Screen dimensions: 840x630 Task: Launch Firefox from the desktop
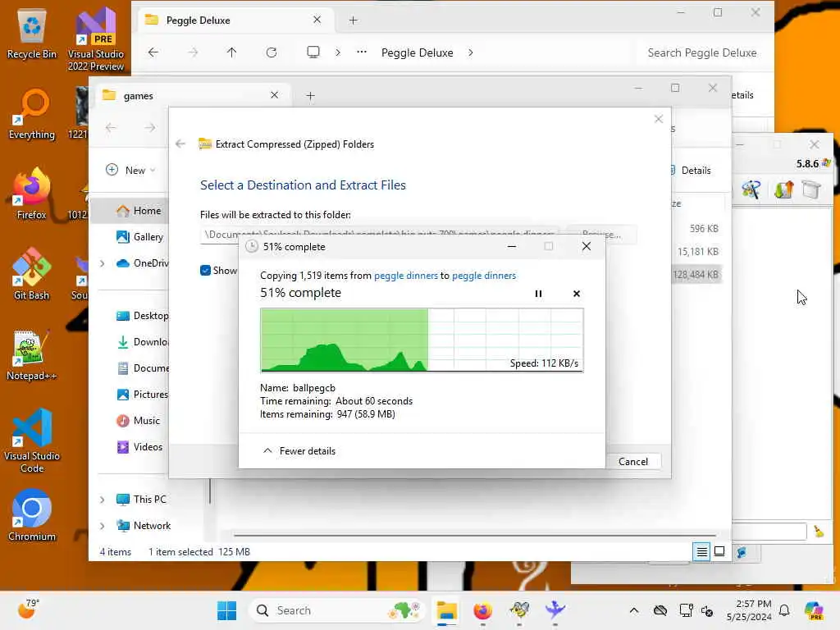[32, 194]
